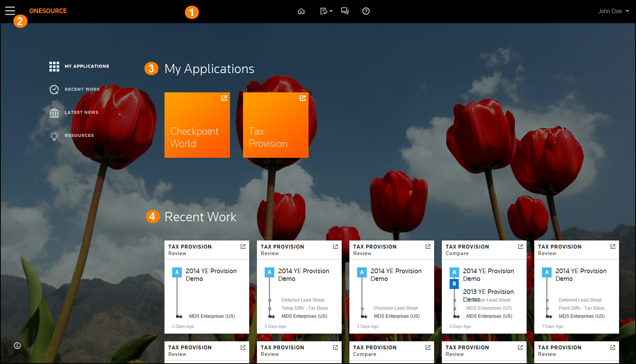Image resolution: width=636 pixels, height=364 pixels.
Task: Click Deferred Lead Sheet in Temp Diffs card
Action: (x=303, y=300)
